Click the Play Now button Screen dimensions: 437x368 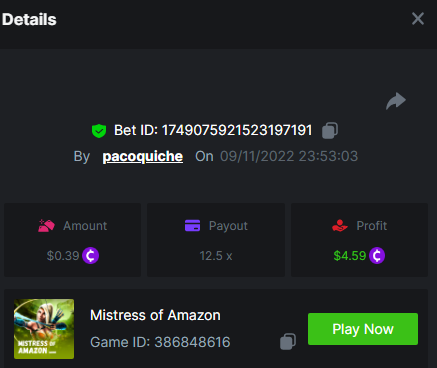[x=363, y=329]
